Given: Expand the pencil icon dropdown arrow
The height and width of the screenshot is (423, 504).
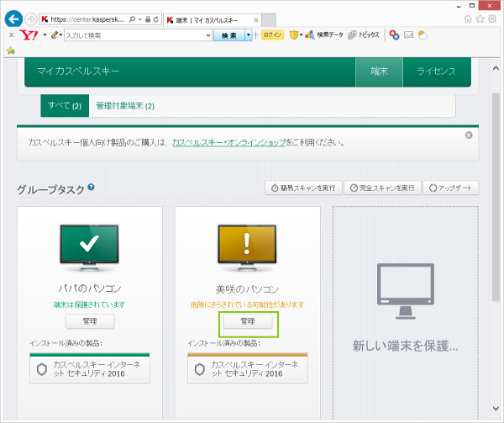Looking at the screenshot, I should pyautogui.click(x=60, y=34).
